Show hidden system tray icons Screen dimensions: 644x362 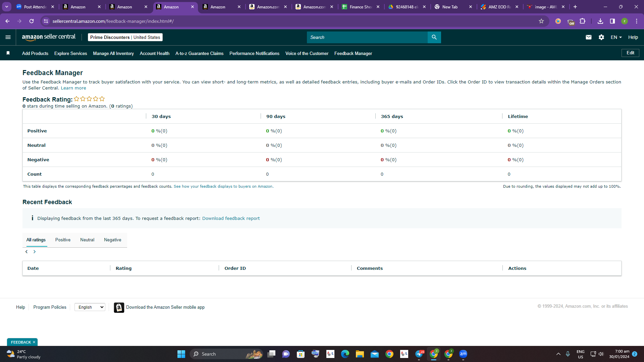pyautogui.click(x=558, y=354)
